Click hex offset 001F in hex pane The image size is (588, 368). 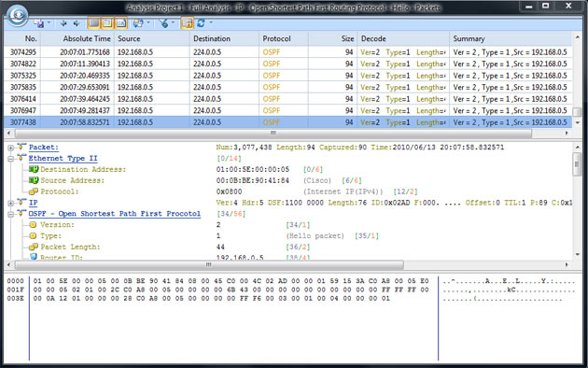(15, 290)
